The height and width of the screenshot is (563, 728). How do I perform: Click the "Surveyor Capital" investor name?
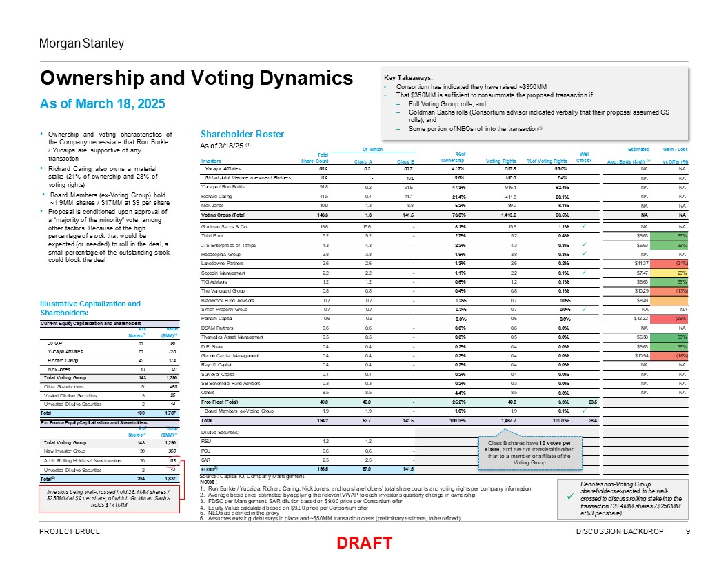[218, 375]
